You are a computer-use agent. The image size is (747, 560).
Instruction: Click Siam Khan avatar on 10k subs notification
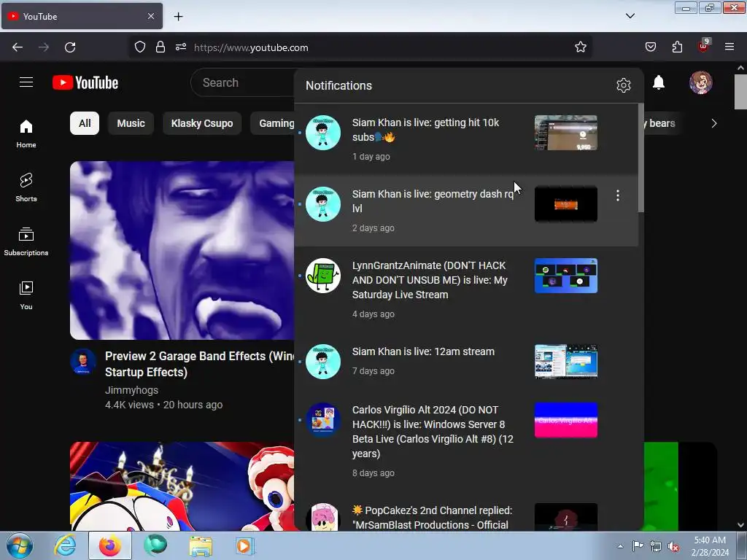323,133
